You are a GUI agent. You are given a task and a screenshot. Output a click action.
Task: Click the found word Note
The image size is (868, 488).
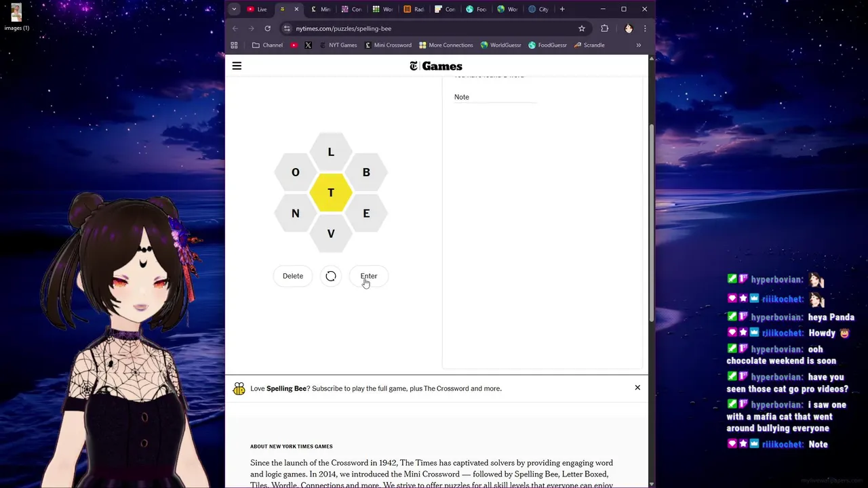[x=462, y=97]
